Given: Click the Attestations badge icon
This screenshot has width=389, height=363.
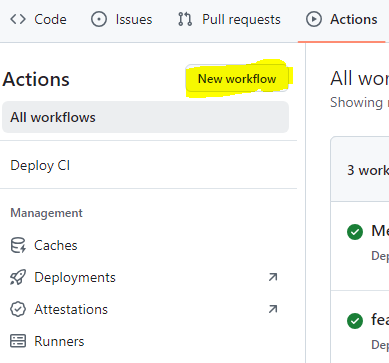Looking at the screenshot, I should 18,309.
